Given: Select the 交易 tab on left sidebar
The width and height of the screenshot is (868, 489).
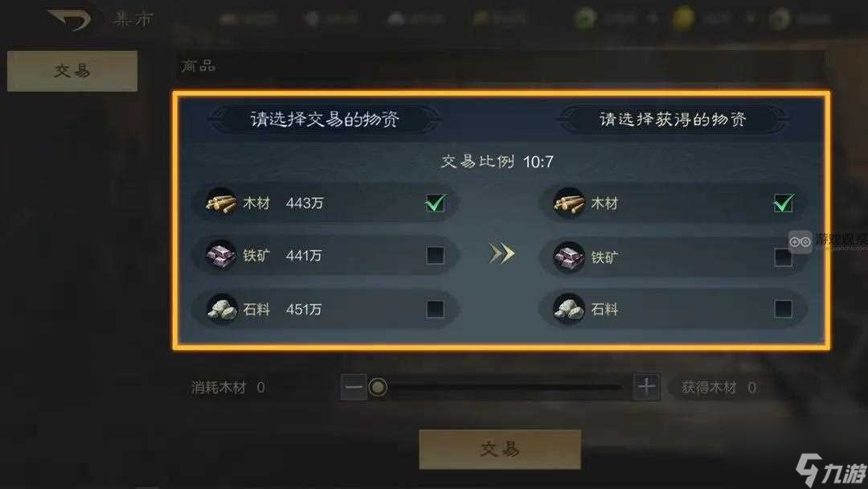Looking at the screenshot, I should coord(72,71).
